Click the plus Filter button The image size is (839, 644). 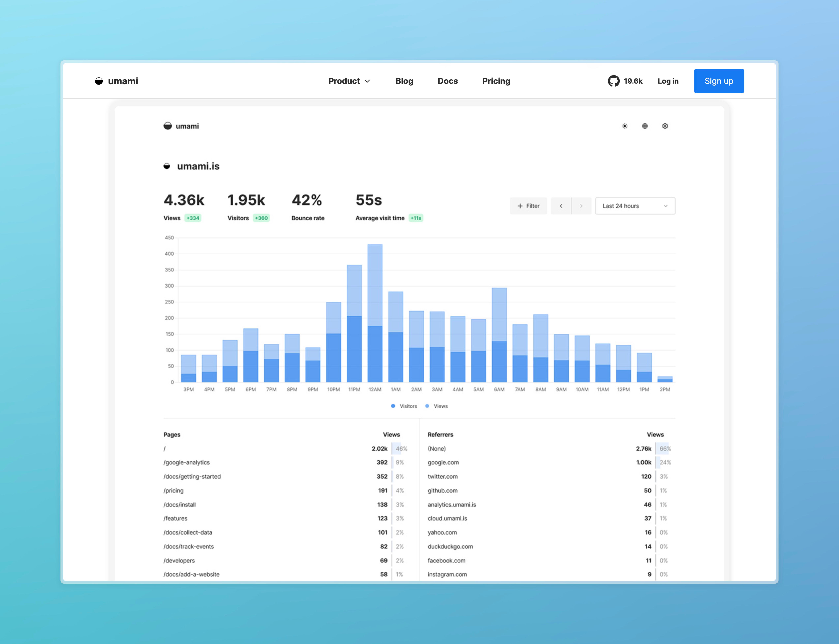pyautogui.click(x=528, y=206)
